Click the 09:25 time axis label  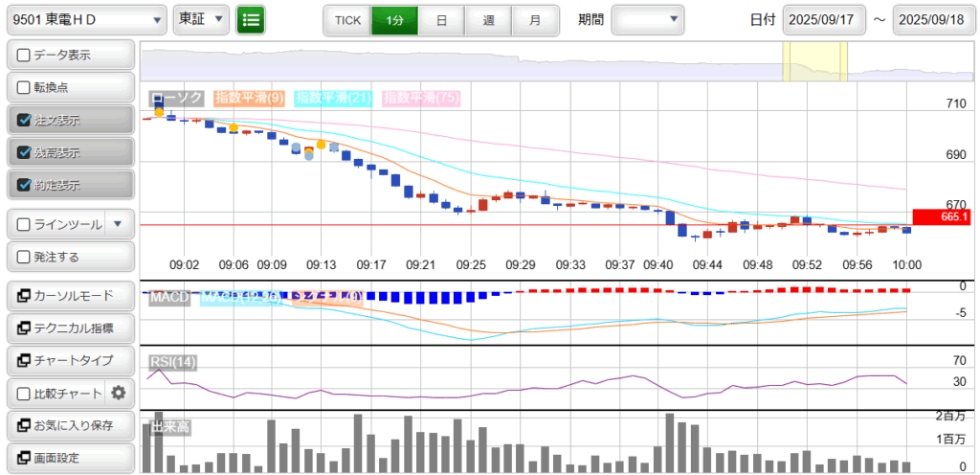coord(471,265)
